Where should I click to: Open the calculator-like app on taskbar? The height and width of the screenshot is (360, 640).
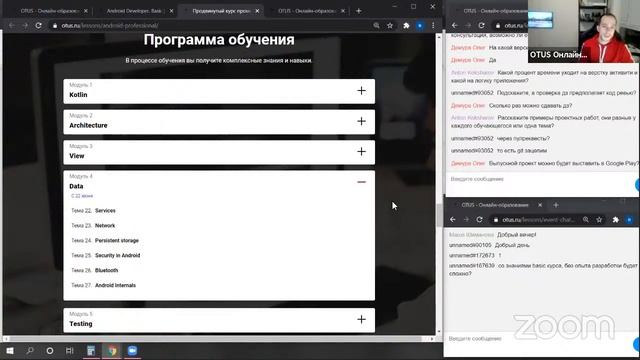(x=91, y=351)
